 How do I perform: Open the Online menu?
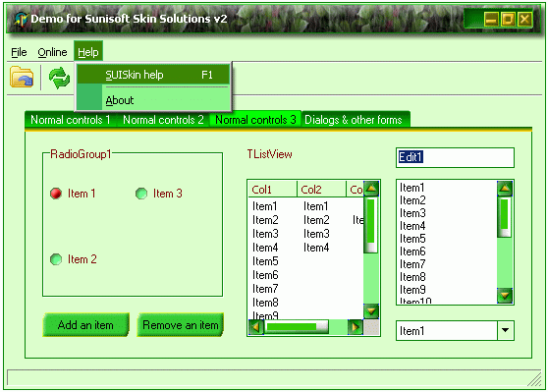pos(52,52)
